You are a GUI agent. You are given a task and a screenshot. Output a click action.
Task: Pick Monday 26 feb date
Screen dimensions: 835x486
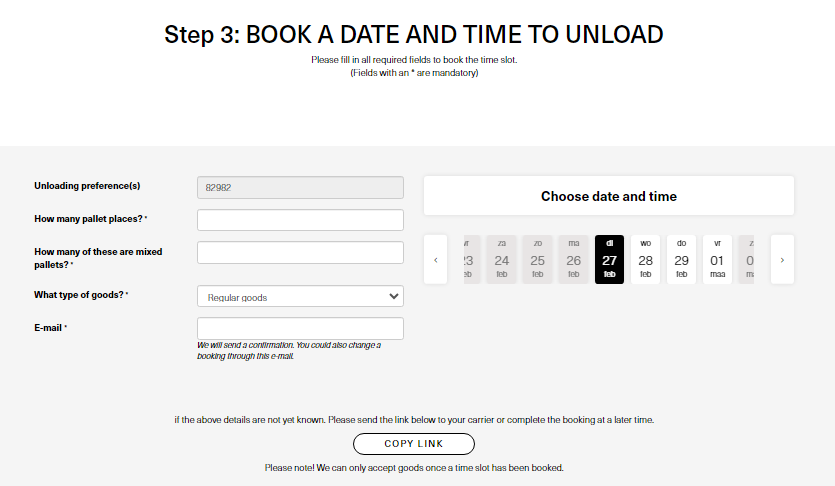[573, 260]
